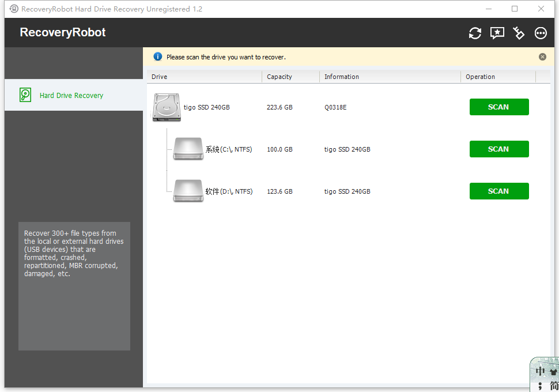The image size is (559, 392).
Task: Click the register key icon
Action: 519,33
